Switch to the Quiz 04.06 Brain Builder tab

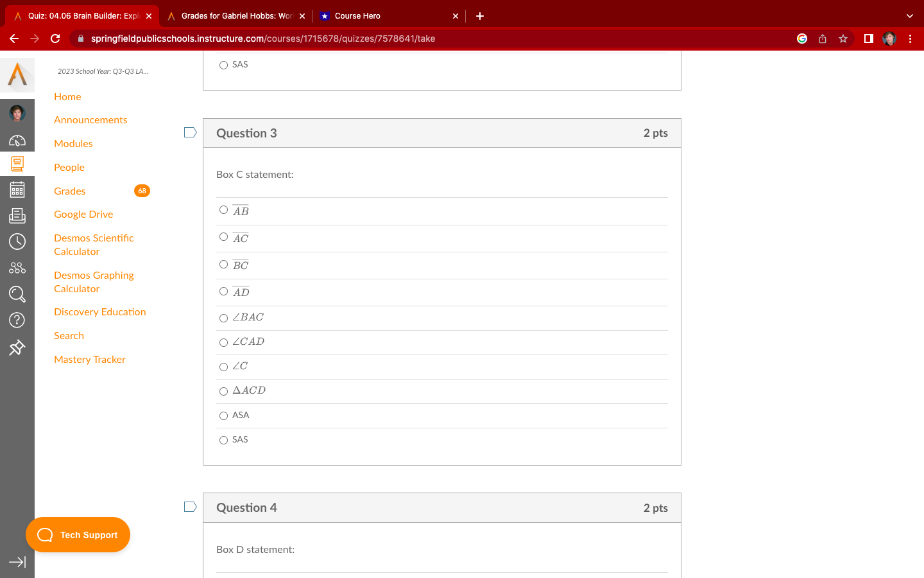coord(83,16)
